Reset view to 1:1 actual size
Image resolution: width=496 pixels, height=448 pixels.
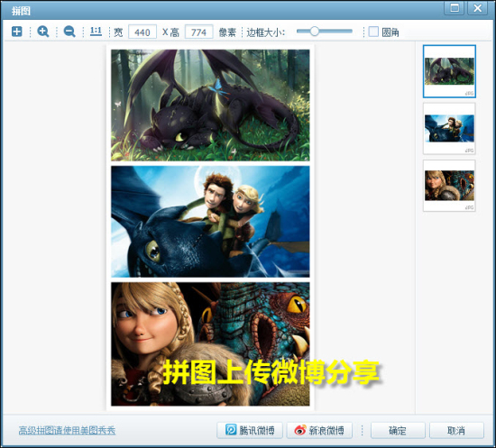click(96, 32)
